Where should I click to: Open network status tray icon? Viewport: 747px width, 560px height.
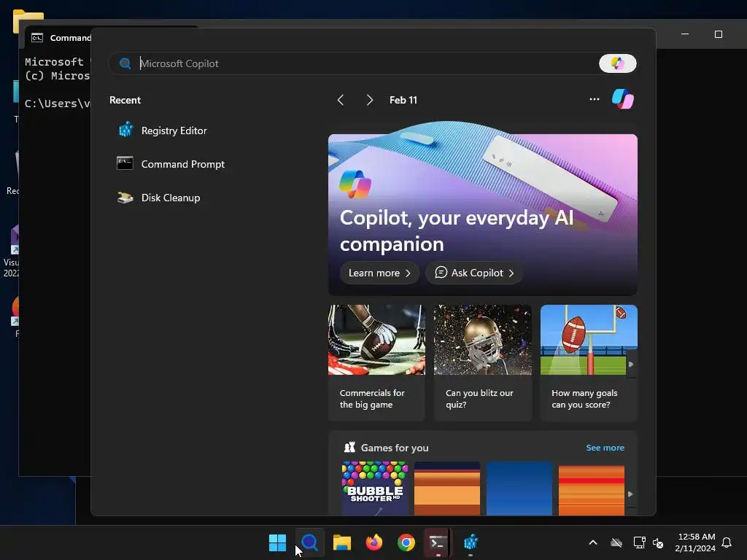pyautogui.click(x=639, y=542)
